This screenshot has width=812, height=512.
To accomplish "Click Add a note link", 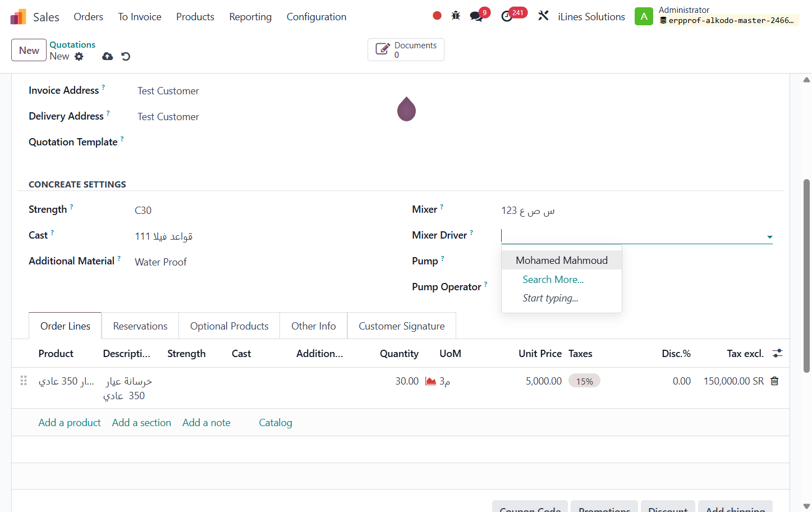I will coord(207,423).
